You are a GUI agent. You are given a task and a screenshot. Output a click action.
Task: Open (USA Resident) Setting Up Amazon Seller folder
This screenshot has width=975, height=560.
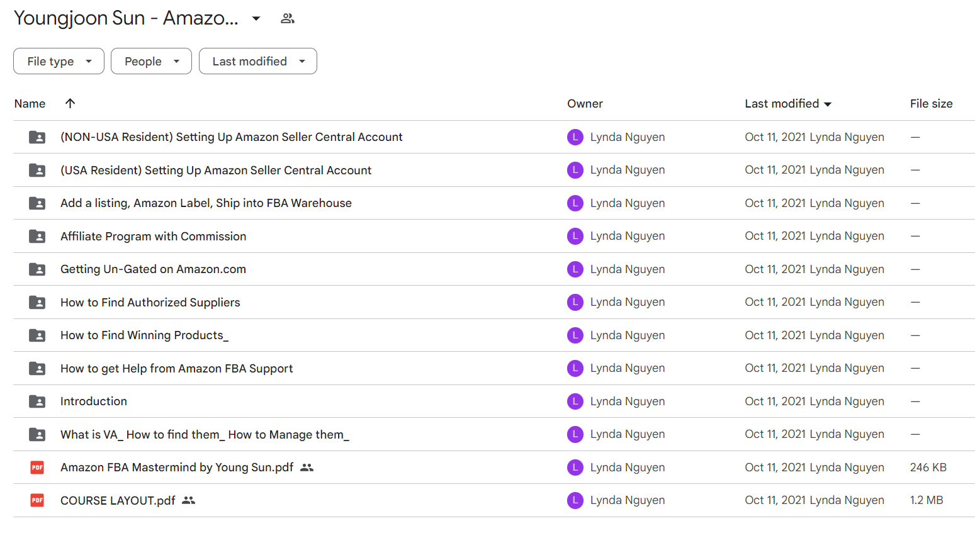pyautogui.click(x=216, y=171)
